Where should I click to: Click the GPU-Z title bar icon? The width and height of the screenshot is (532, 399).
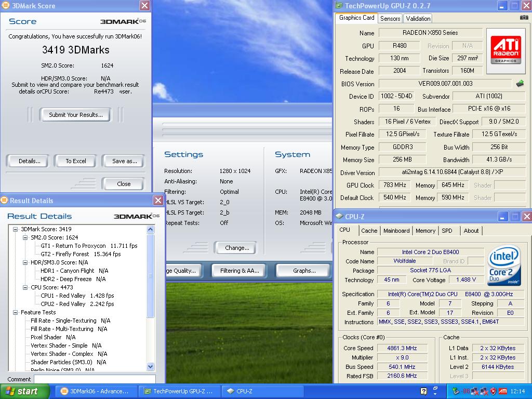click(339, 5)
